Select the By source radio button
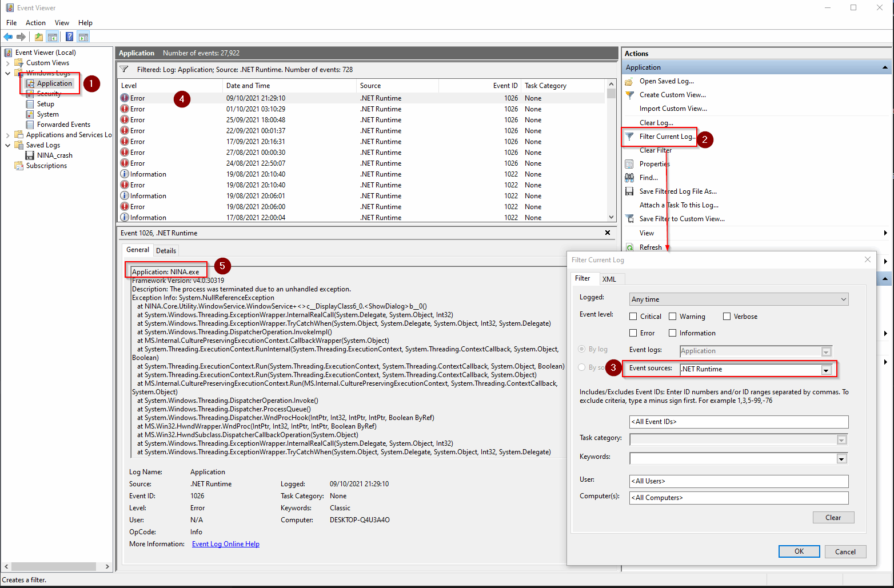The width and height of the screenshot is (894, 588). [582, 367]
